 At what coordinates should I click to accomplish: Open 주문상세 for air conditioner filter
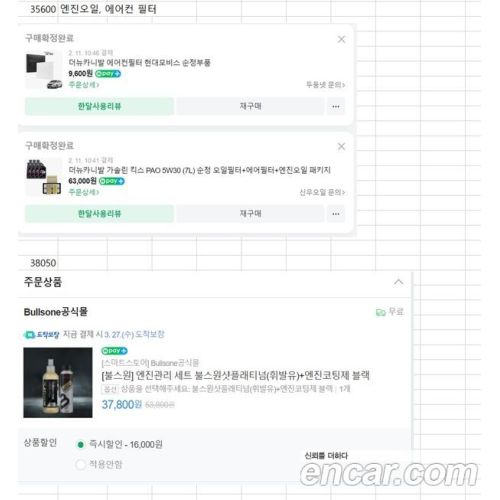point(84,85)
